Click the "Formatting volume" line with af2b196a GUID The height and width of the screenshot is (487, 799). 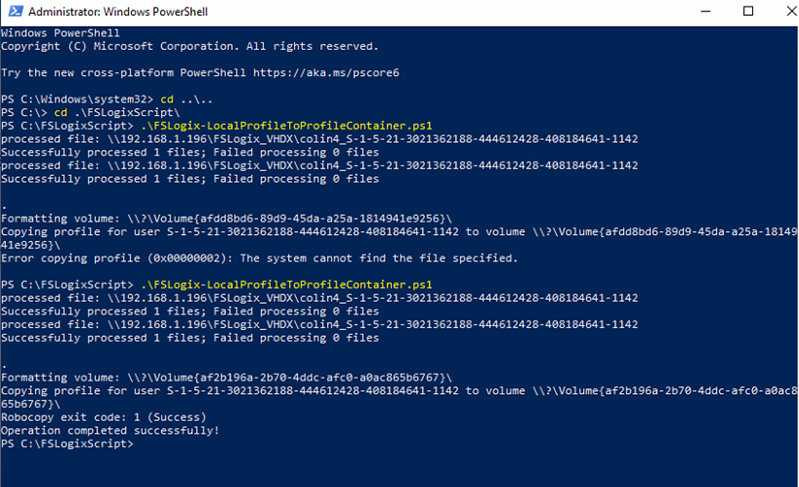point(226,377)
